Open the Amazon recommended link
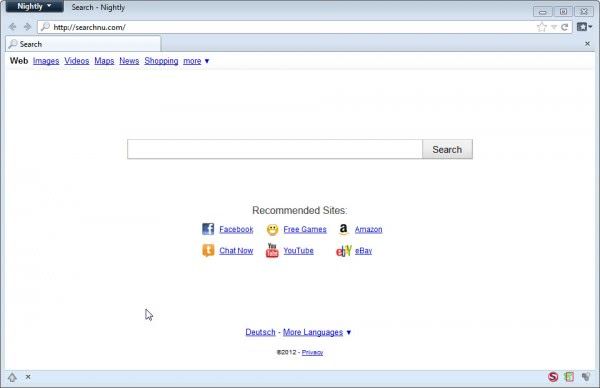 368,229
